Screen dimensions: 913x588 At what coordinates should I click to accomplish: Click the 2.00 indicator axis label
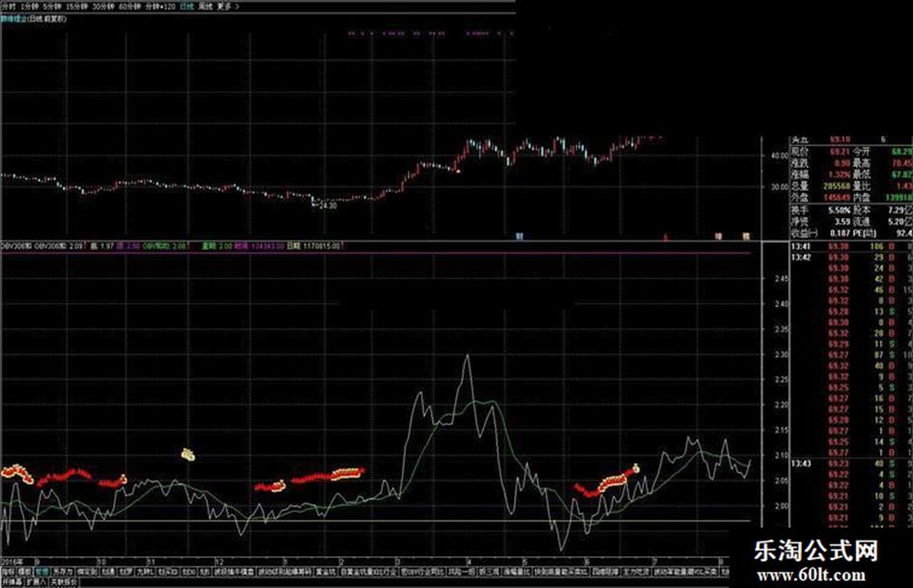click(x=782, y=506)
